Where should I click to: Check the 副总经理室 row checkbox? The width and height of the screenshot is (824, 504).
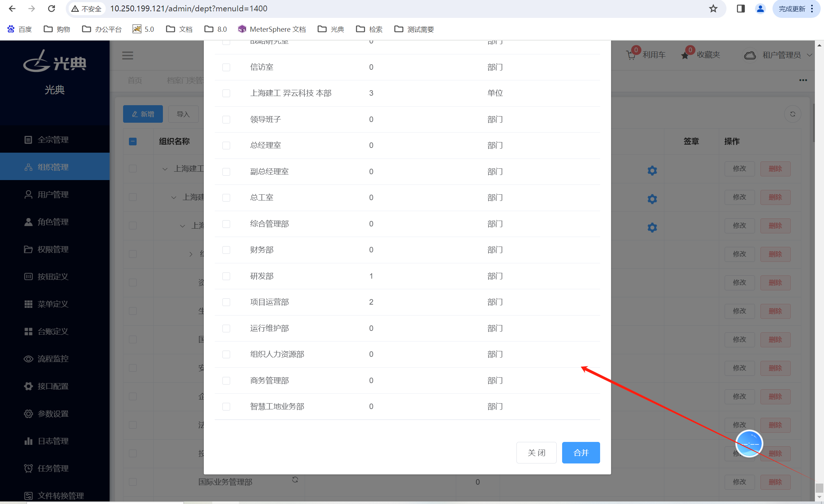(226, 172)
